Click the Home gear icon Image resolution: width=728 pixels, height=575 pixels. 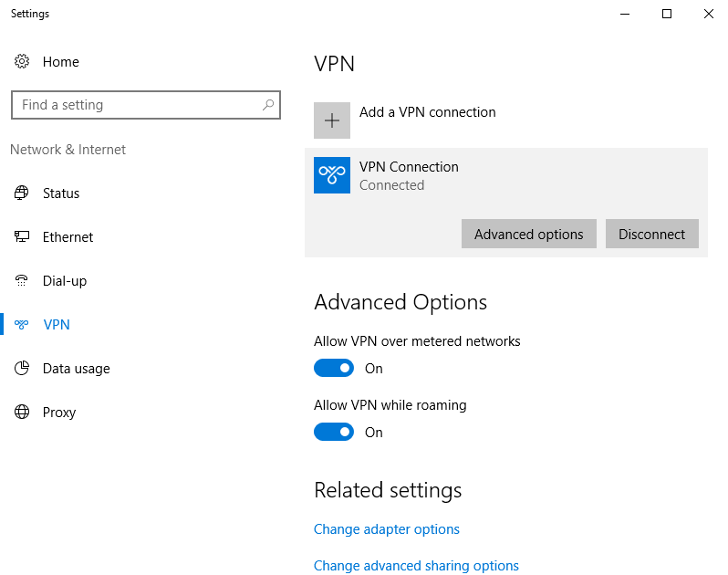coord(22,62)
